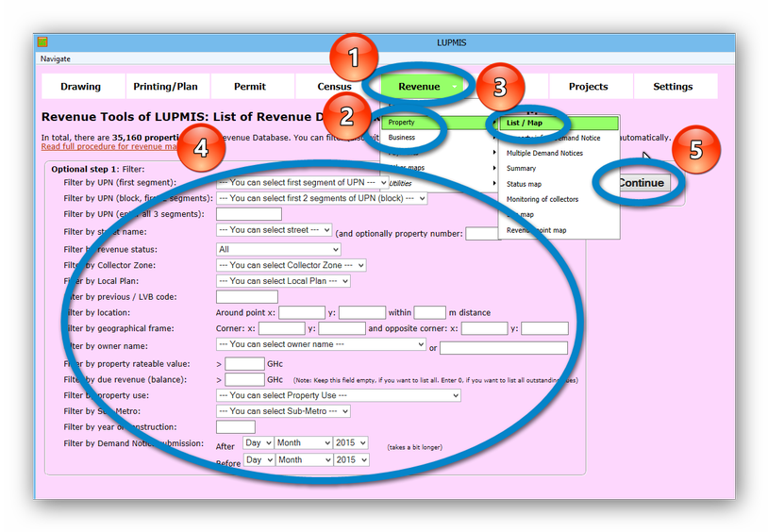Image resolution: width=768 pixels, height=532 pixels.
Task: Expand the Local Plan dropdown
Action: [283, 281]
